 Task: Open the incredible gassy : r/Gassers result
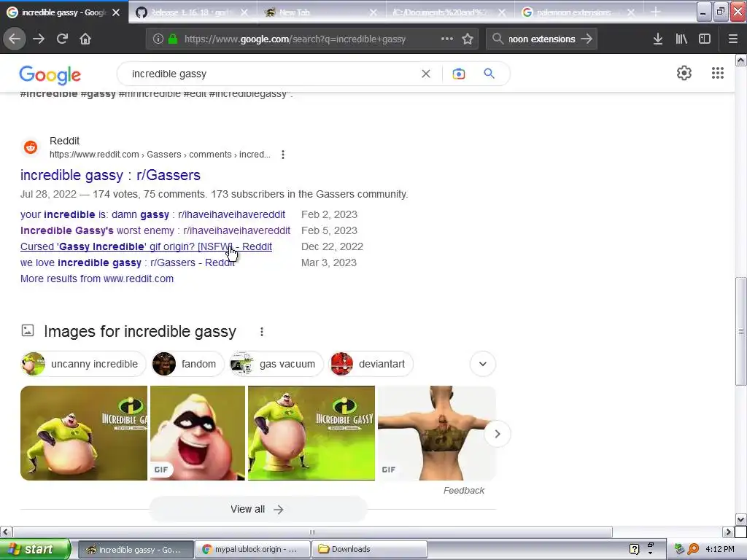110,175
